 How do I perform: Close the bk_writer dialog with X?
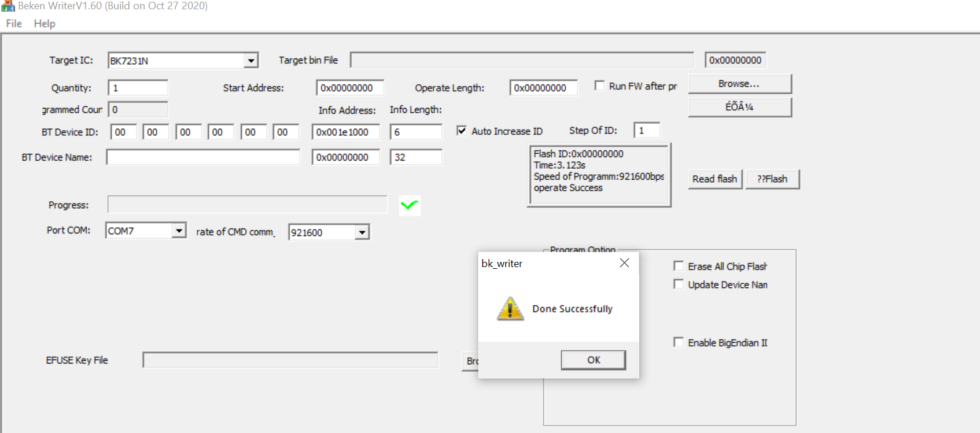click(x=624, y=263)
